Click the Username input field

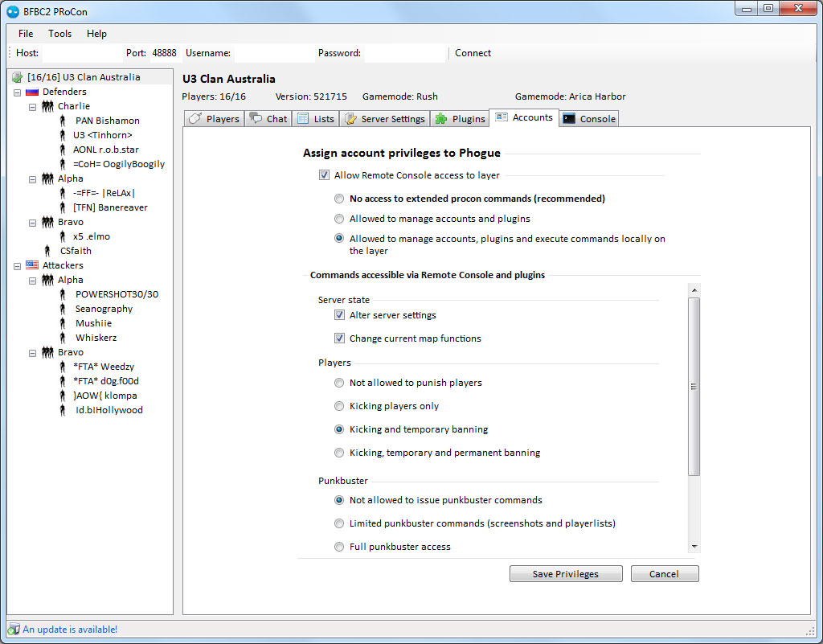[x=275, y=53]
